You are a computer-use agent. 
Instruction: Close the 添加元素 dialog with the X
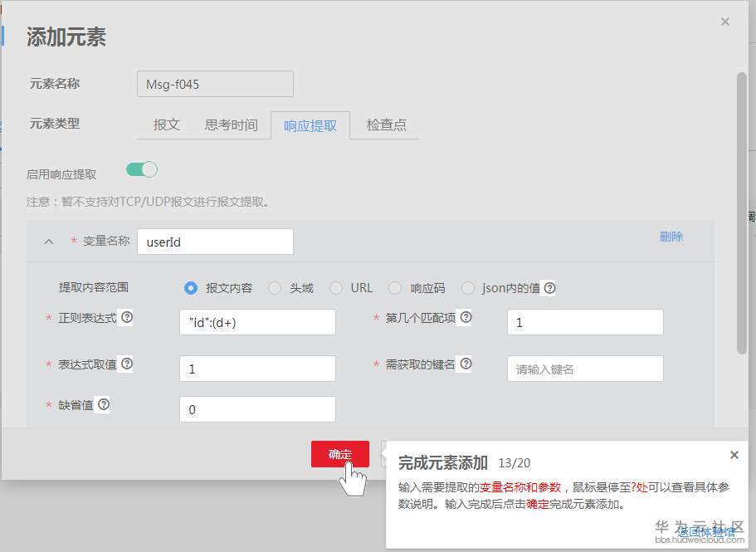pyautogui.click(x=724, y=22)
